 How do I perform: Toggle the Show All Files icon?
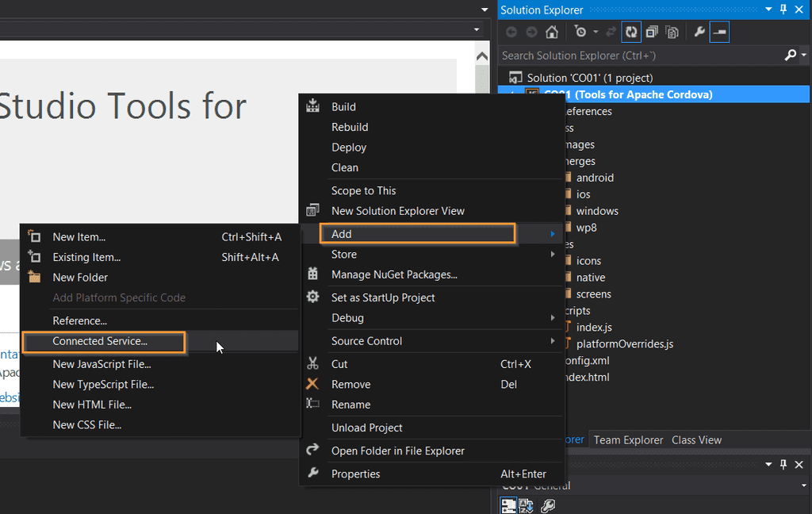[672, 32]
